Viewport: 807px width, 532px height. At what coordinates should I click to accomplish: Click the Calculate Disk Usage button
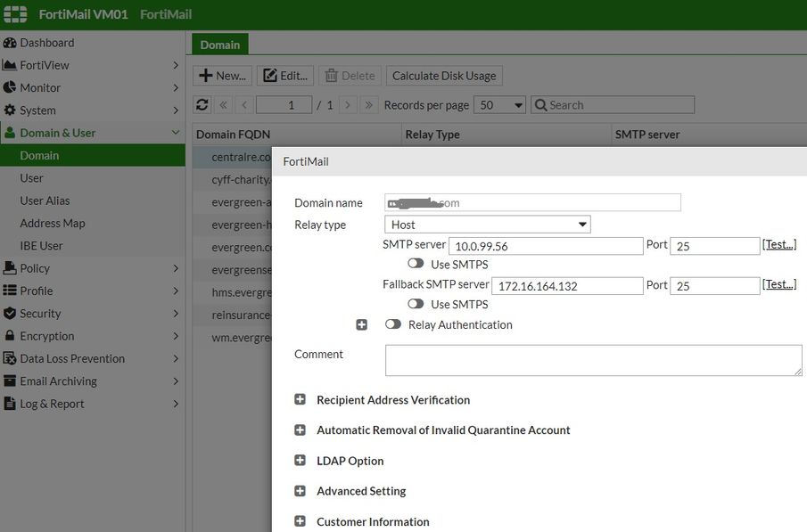(444, 76)
